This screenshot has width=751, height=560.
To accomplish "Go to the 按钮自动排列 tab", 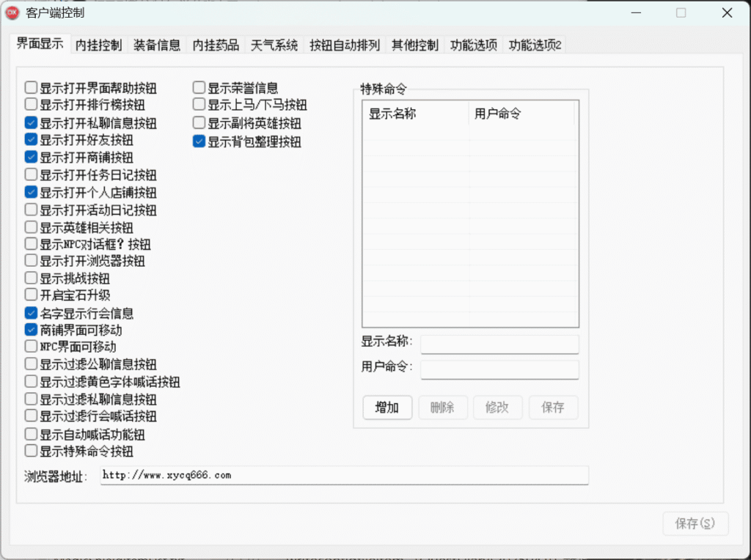I will 345,45.
